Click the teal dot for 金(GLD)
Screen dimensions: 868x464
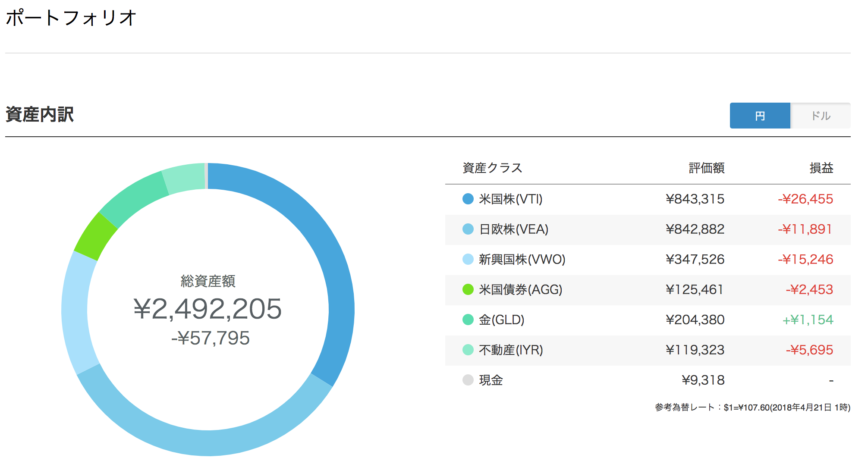click(468, 320)
